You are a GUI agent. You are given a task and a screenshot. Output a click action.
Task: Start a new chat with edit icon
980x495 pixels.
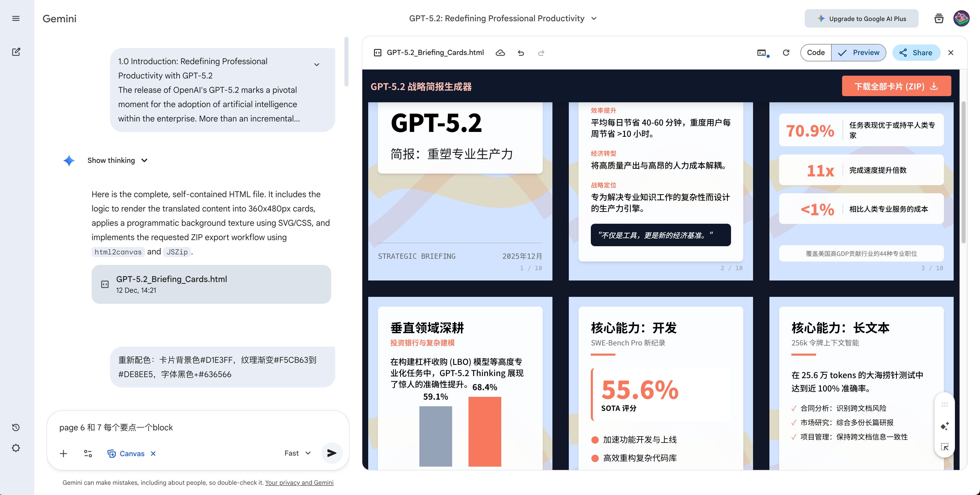tap(16, 52)
